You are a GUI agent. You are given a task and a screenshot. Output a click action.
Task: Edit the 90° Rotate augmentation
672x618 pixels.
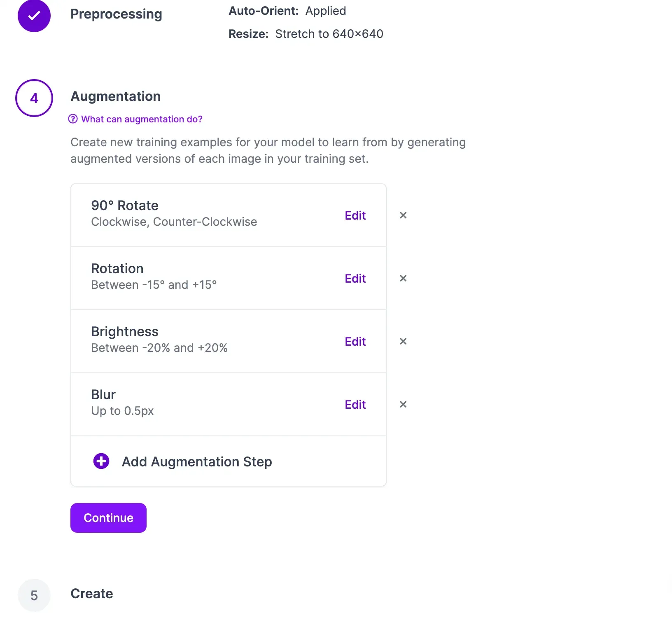pyautogui.click(x=355, y=215)
